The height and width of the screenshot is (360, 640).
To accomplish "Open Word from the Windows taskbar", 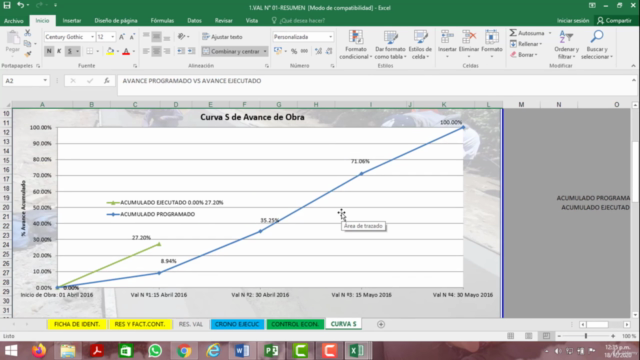I will click(242, 351).
